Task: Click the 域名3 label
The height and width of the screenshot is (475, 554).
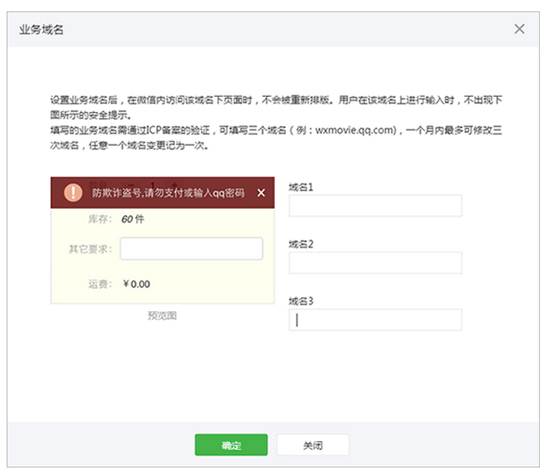Action: click(x=301, y=301)
